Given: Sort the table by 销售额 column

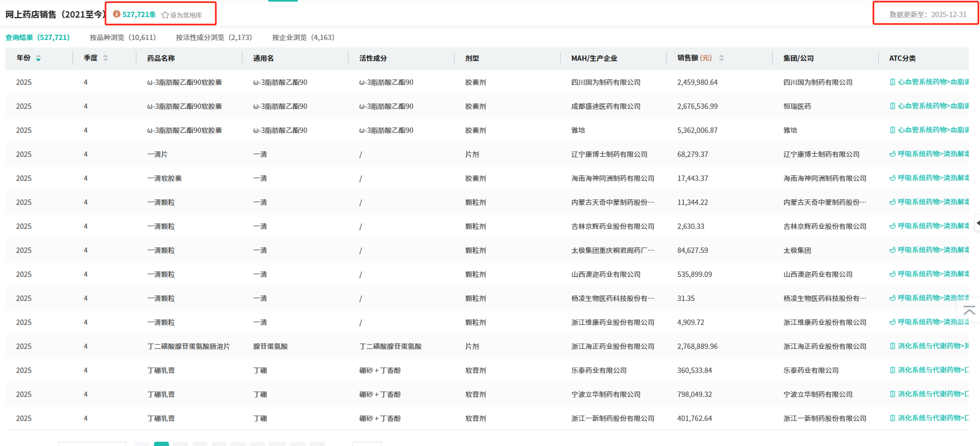Looking at the screenshot, I should [x=722, y=58].
